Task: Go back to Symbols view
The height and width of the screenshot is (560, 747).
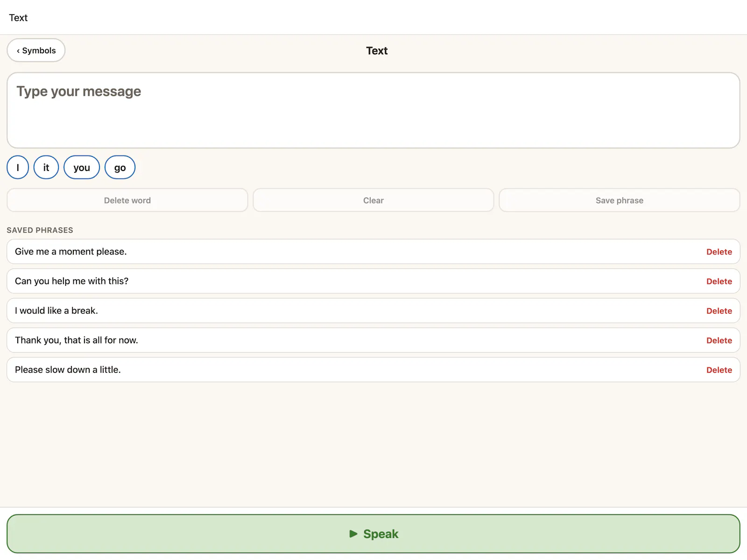Action: point(36,50)
